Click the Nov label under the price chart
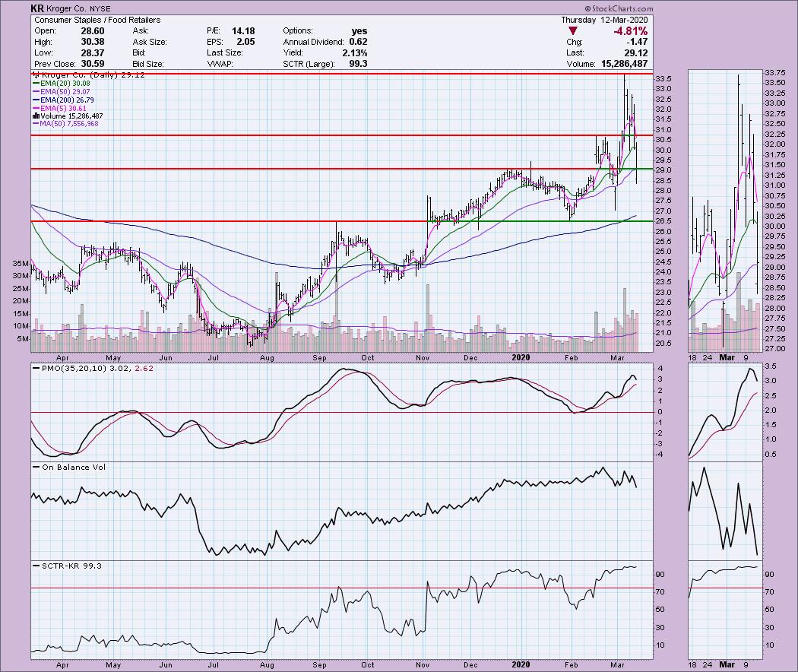Viewport: 798px width, 672px height. tap(423, 358)
